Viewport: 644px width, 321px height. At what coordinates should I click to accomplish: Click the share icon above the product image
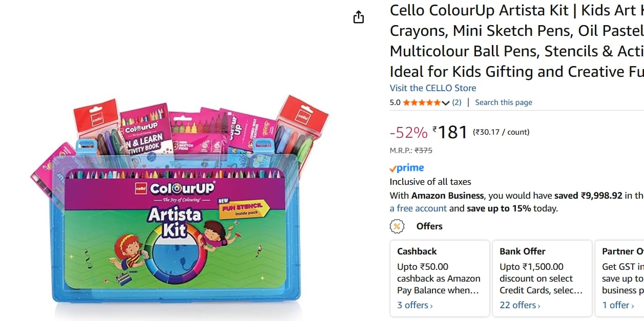click(359, 17)
